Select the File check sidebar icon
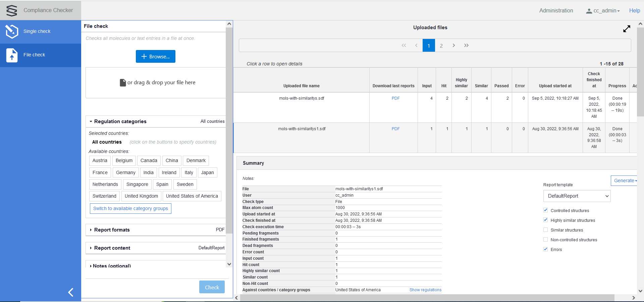The image size is (644, 302). click(x=12, y=55)
